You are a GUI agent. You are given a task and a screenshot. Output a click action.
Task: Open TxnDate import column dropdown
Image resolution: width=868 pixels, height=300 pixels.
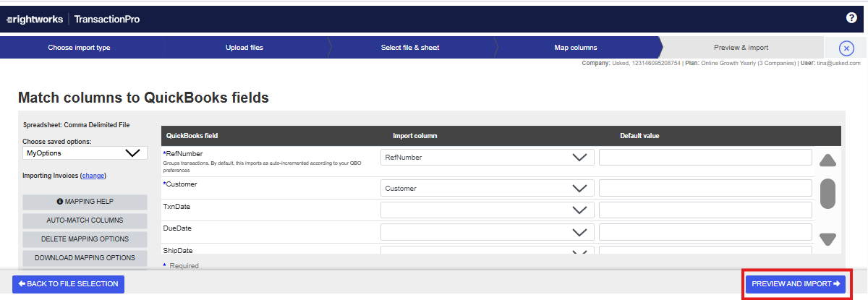coord(488,210)
